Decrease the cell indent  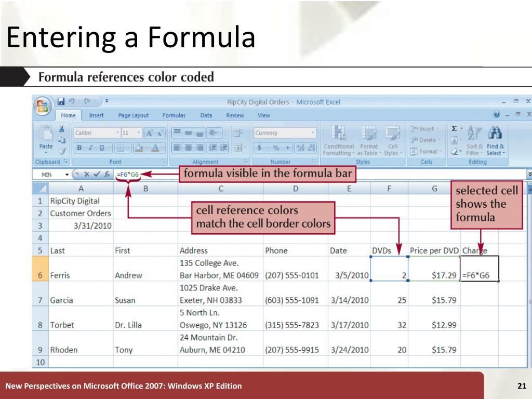(x=212, y=148)
